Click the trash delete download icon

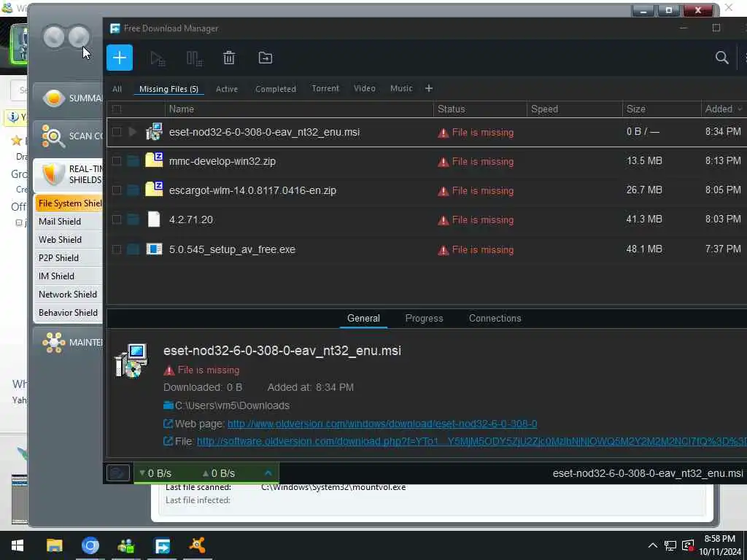[229, 58]
